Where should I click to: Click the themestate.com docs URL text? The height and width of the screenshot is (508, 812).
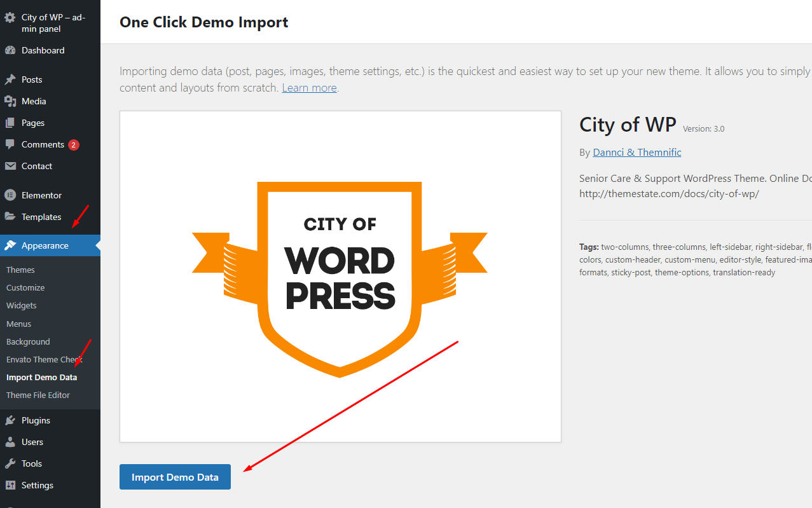point(669,194)
